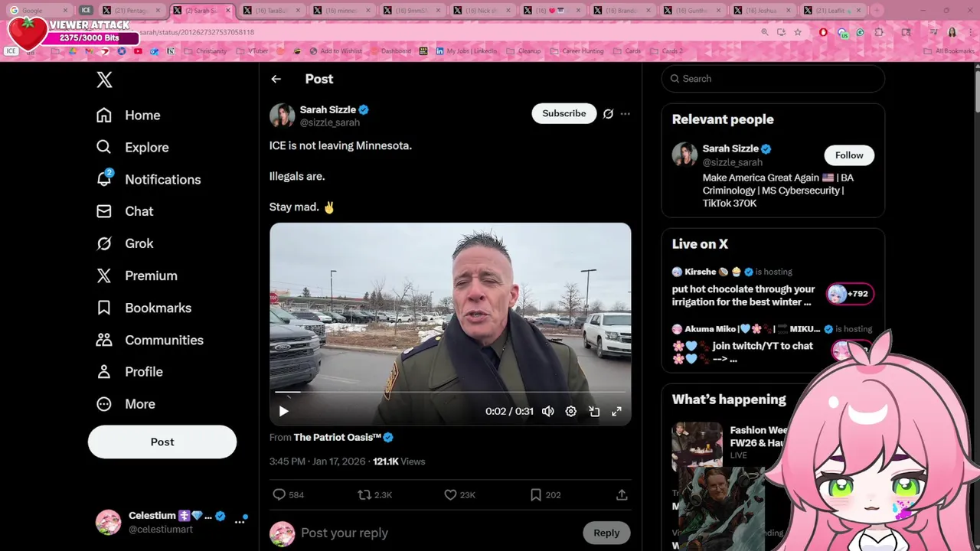The image size is (980, 551).
Task: Click Celestium profile avatar at bottom
Action: click(x=108, y=523)
